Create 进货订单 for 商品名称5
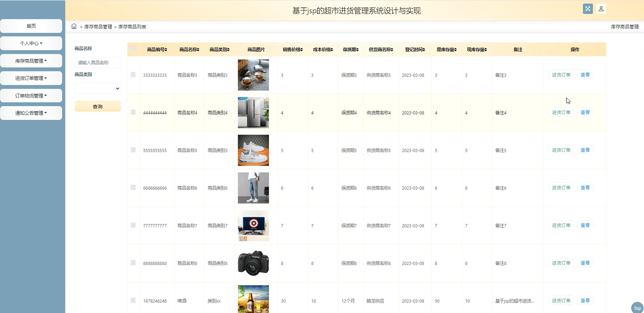Image resolution: width=644 pixels, height=313 pixels. [561, 150]
